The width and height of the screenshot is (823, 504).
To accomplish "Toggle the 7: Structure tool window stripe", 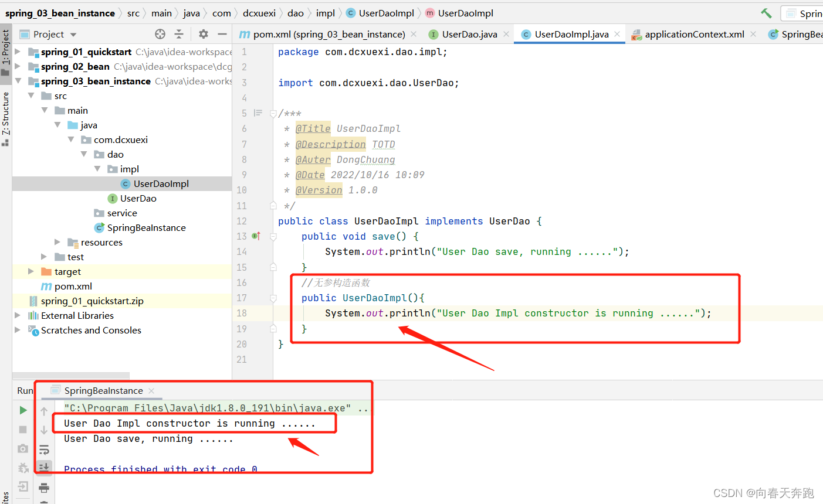I will (6, 118).
